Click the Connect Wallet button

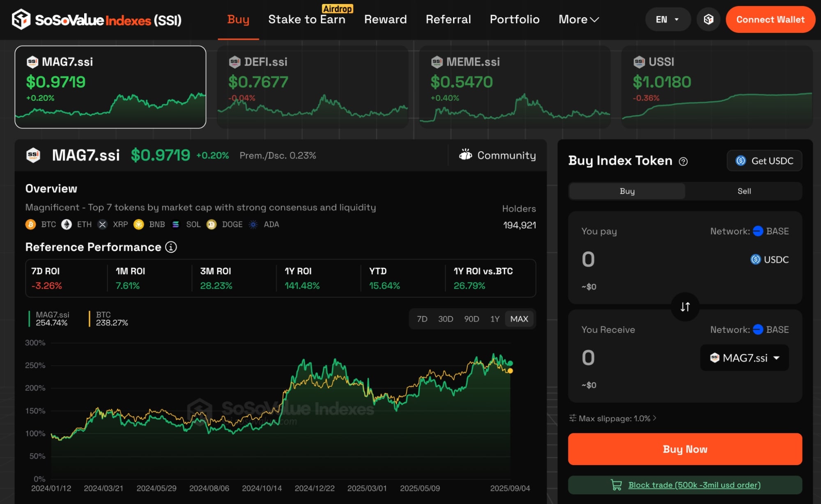pos(770,19)
